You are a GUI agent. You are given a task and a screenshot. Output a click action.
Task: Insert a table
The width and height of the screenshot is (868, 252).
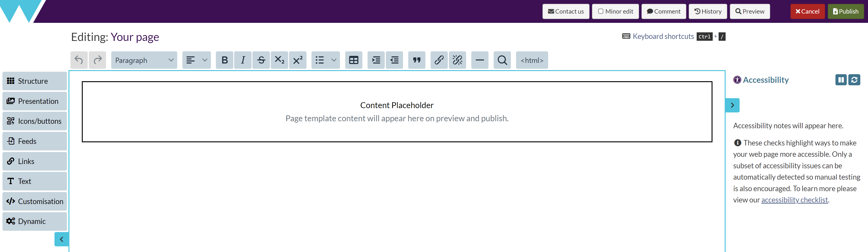354,60
